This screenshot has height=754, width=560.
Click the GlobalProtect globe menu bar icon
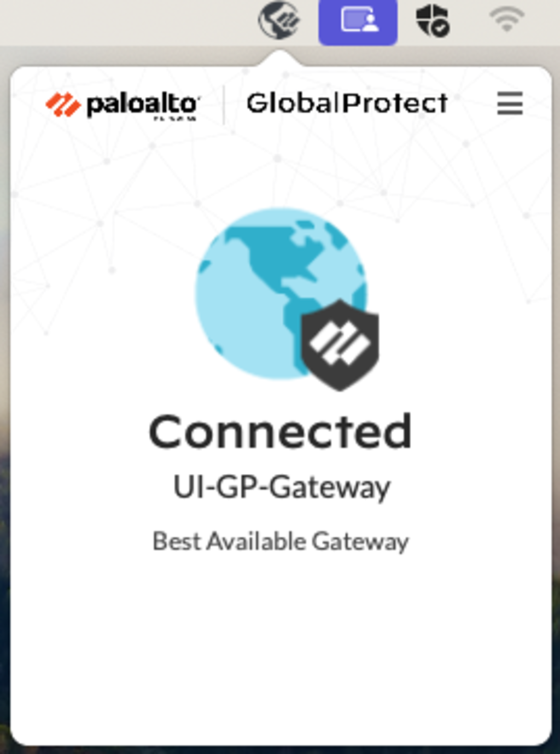point(279,20)
